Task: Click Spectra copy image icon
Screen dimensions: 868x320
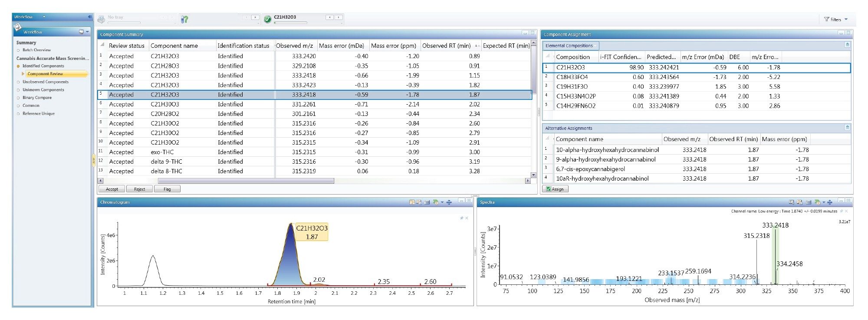Action: 799,202
